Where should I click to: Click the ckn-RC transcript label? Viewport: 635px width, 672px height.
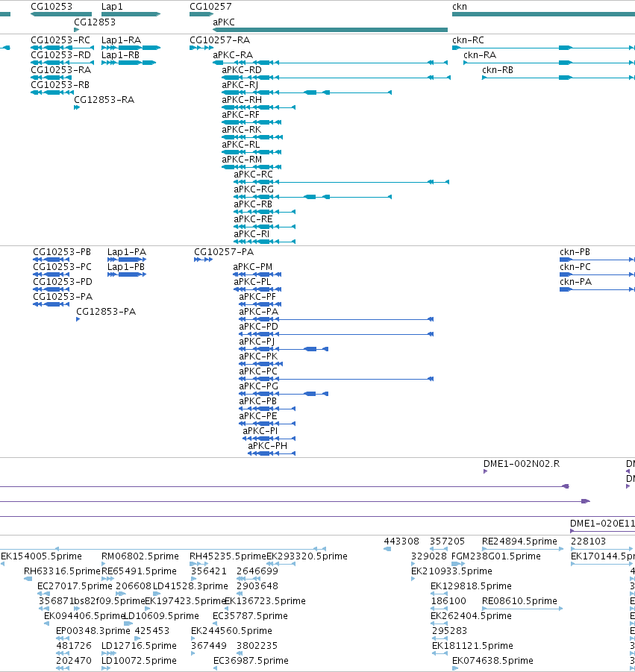click(x=468, y=40)
